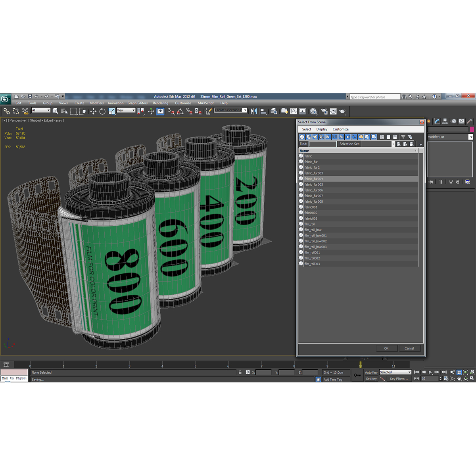Click the Unlink Selection tool

click(15, 111)
